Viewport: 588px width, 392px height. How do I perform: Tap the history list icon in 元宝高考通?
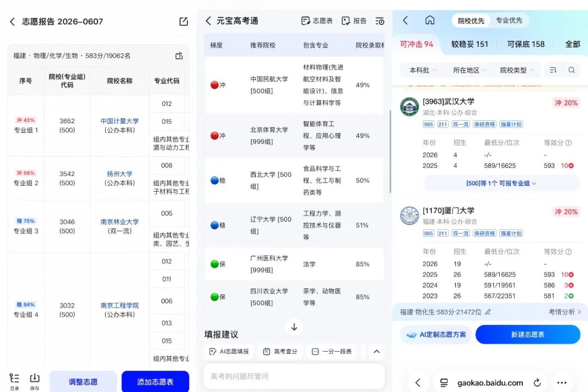(x=379, y=21)
